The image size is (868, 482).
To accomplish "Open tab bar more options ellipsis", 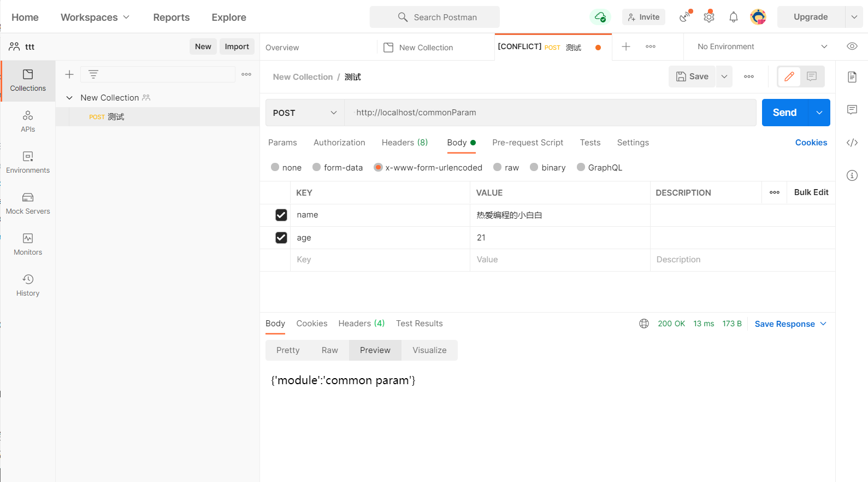I will coord(651,46).
